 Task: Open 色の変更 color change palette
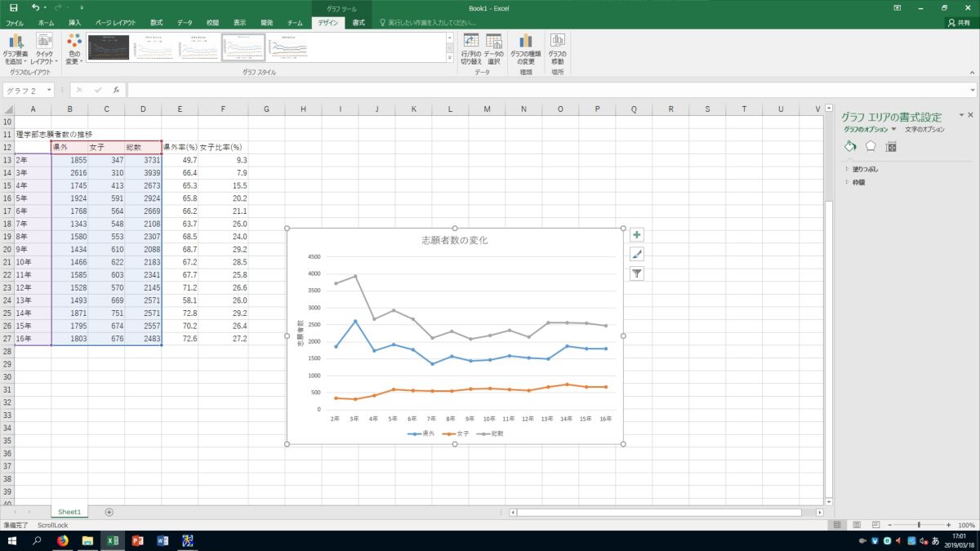pos(74,49)
